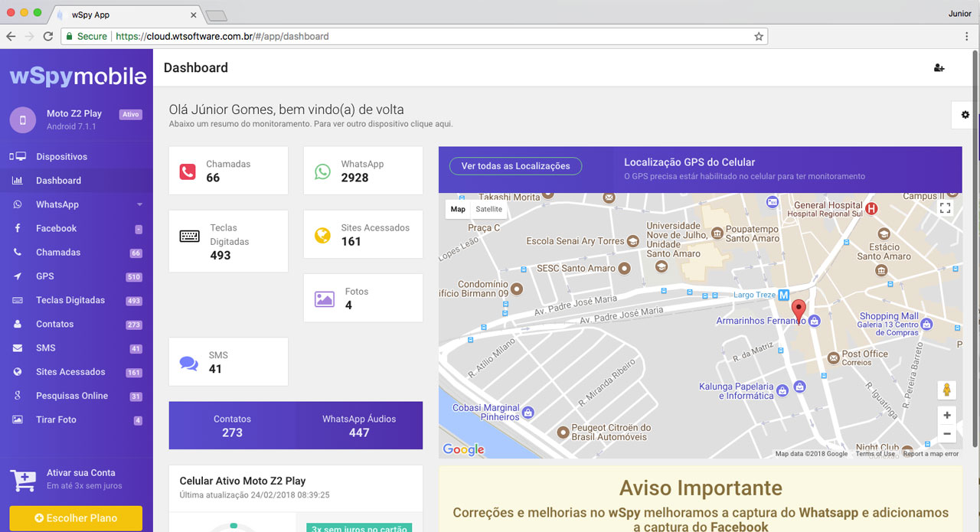The width and height of the screenshot is (980, 532).
Task: Click the Poupatempo Santo Amaro map marker
Action: click(717, 233)
